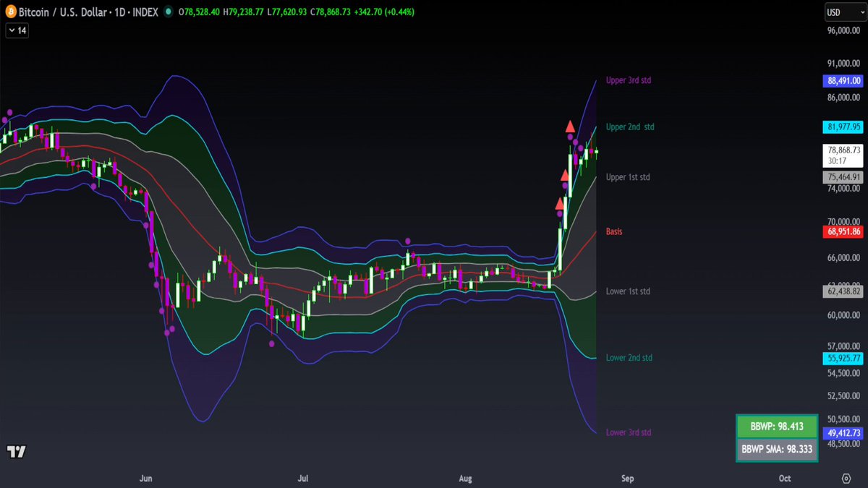Click the green market status dot
Viewport: 868px width, 488px height.
169,12
